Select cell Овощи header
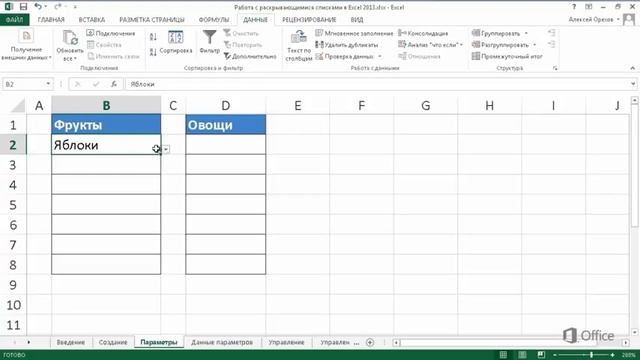 [x=226, y=124]
